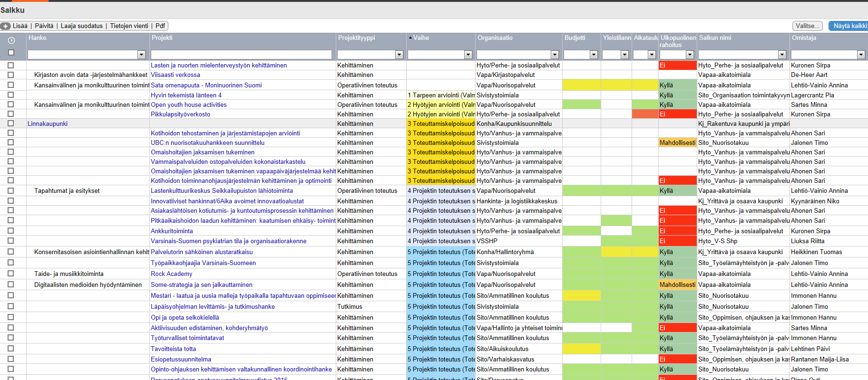Check the row for Rock Academy

coord(11,274)
